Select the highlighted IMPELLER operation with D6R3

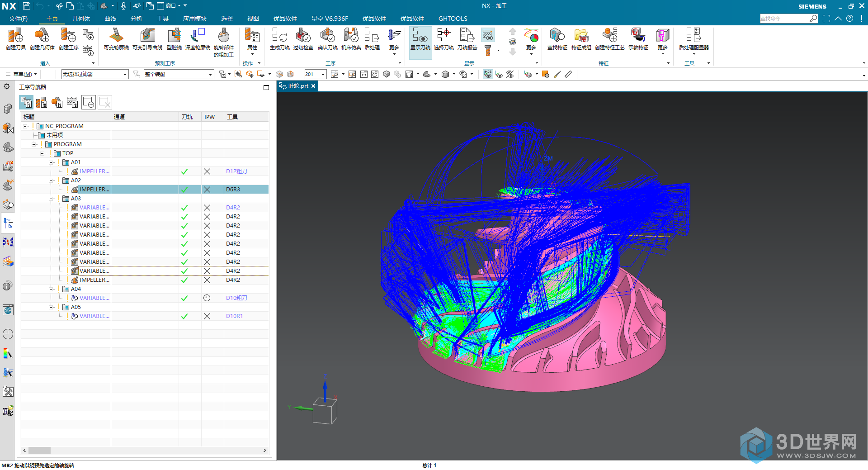[x=145, y=190]
